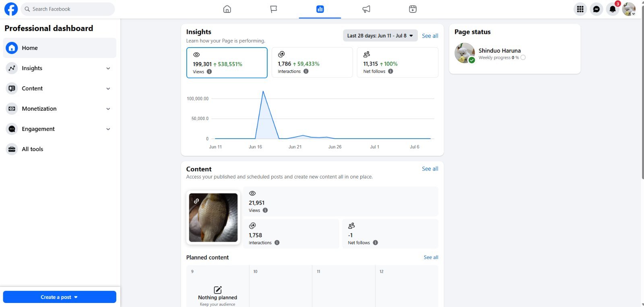Click the content Interactions 1,758 tile
This screenshot has width=644, height=307.
click(291, 234)
